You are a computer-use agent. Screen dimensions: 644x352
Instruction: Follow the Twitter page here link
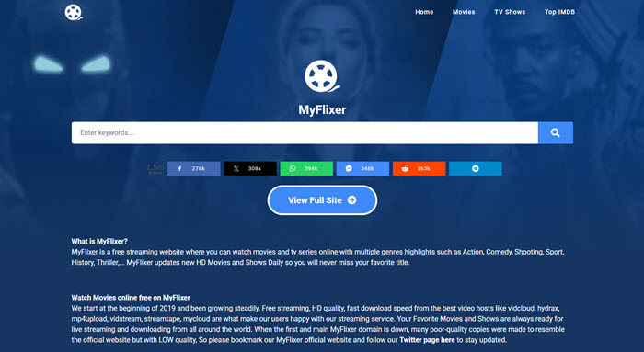[x=427, y=340]
